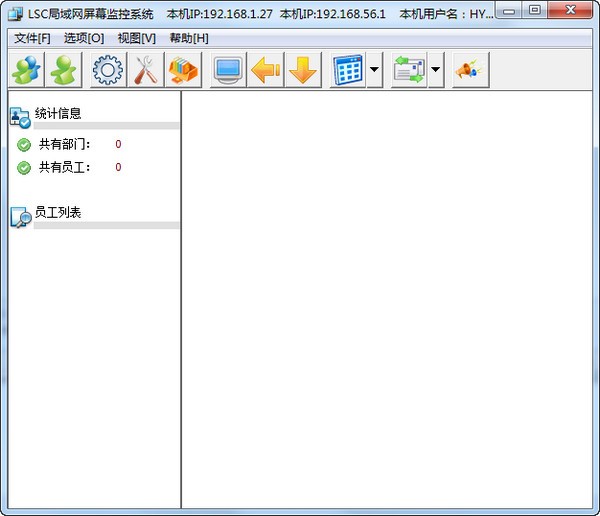Click the 员工列表 header text
This screenshot has width=600, height=516.
(x=58, y=212)
